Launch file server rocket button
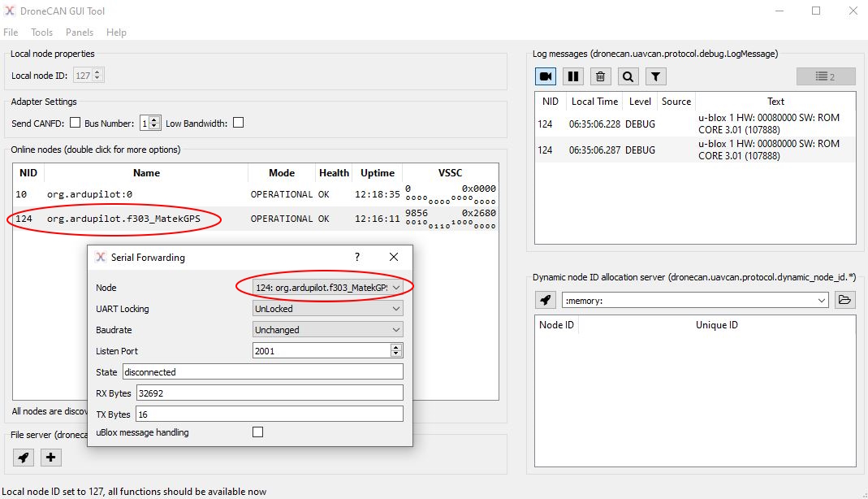Viewport: 868px width, 499px height. coord(24,458)
